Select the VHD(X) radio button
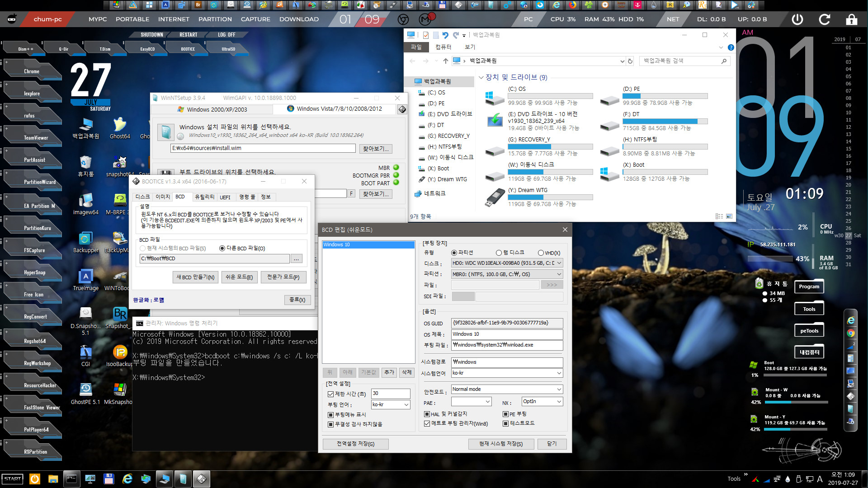Viewport: 868px width, 488px height. point(541,253)
